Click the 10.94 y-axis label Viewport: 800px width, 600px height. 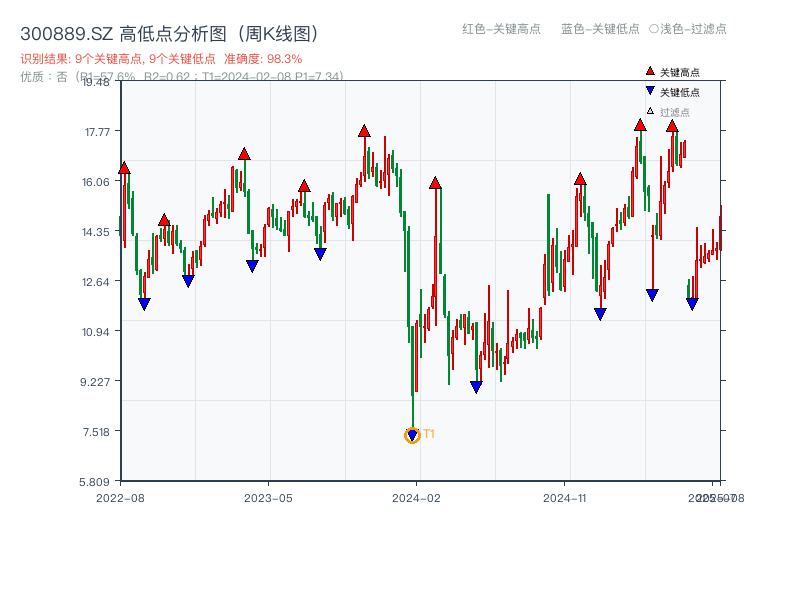point(96,332)
